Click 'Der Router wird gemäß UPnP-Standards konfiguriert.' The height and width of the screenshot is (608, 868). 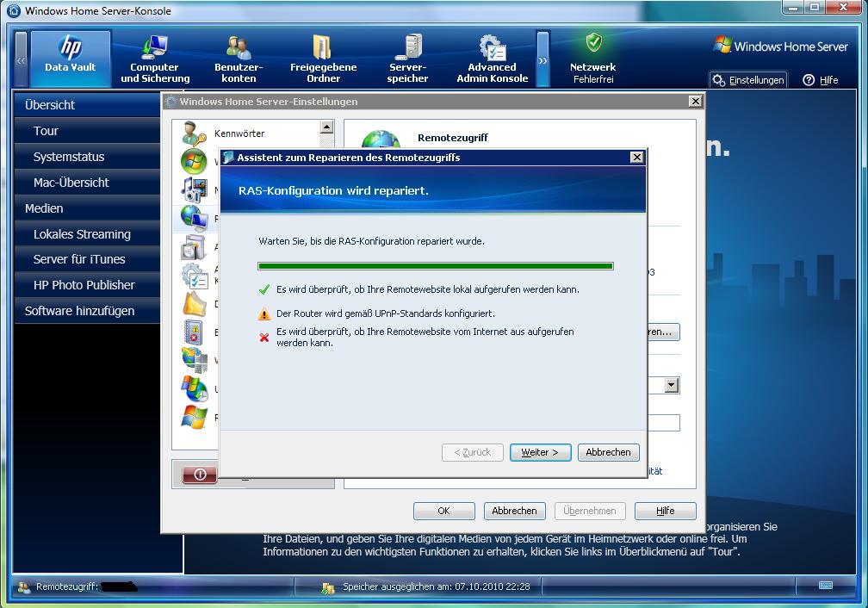click(x=386, y=313)
